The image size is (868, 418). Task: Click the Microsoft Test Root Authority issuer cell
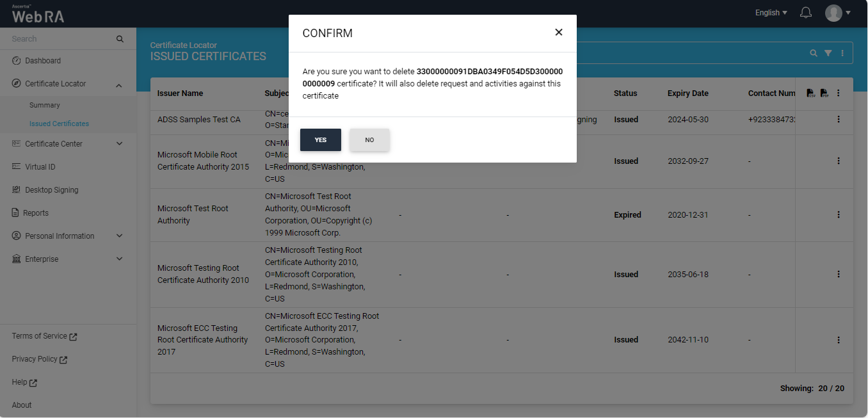[x=193, y=214]
